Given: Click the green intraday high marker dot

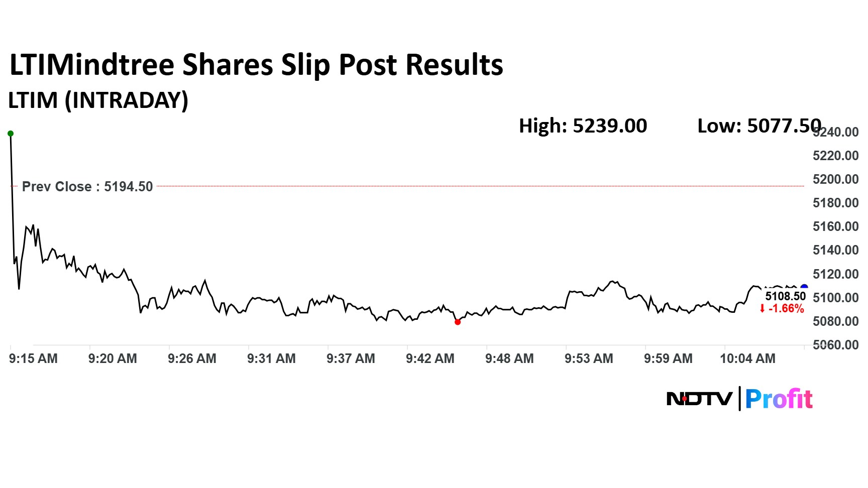Looking at the screenshot, I should coord(11,134).
